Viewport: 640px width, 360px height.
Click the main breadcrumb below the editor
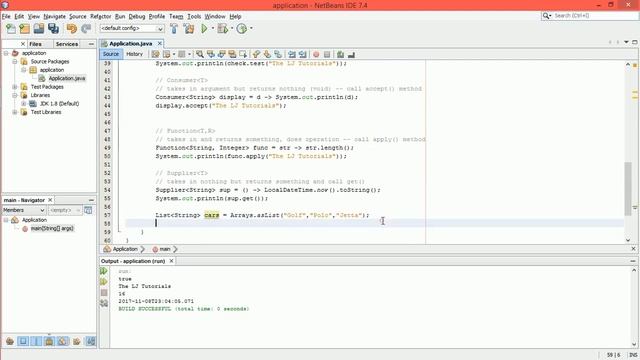click(x=164, y=249)
